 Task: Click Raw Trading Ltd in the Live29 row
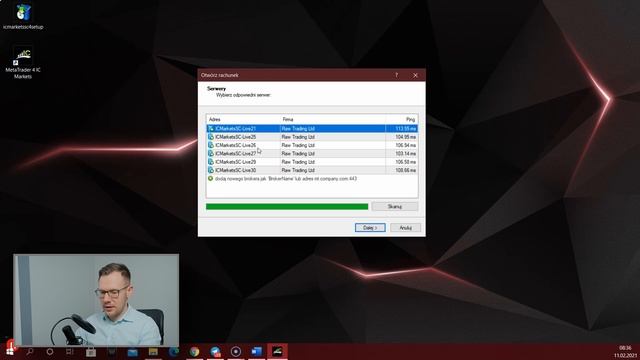pyautogui.click(x=298, y=162)
